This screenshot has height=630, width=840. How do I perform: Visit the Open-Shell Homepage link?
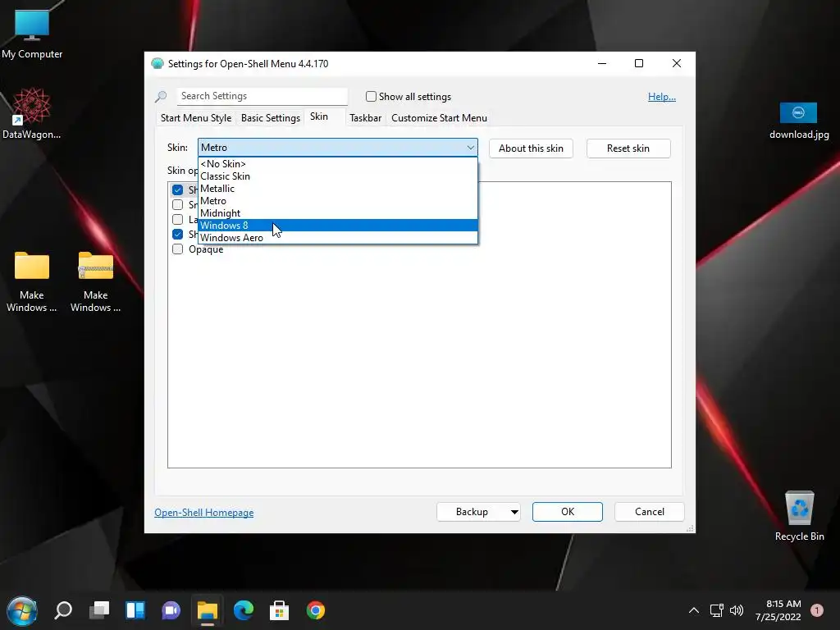click(204, 513)
